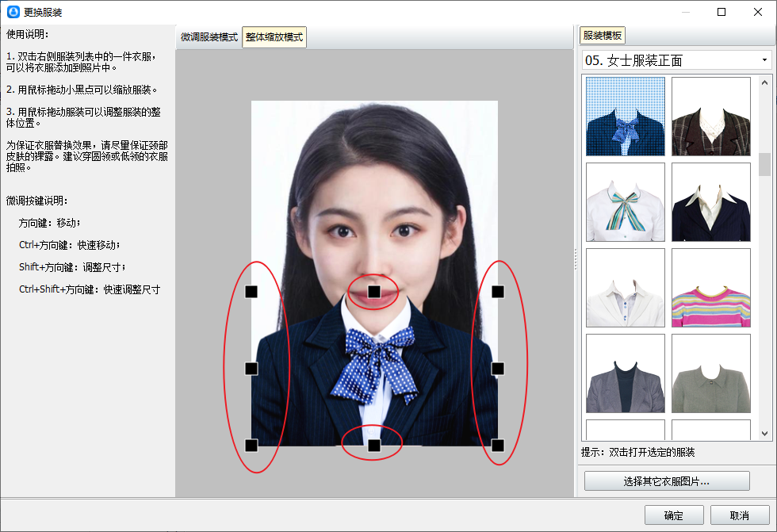Pick the pink striped sweater thumbnail
The image size is (777, 532).
(x=711, y=288)
